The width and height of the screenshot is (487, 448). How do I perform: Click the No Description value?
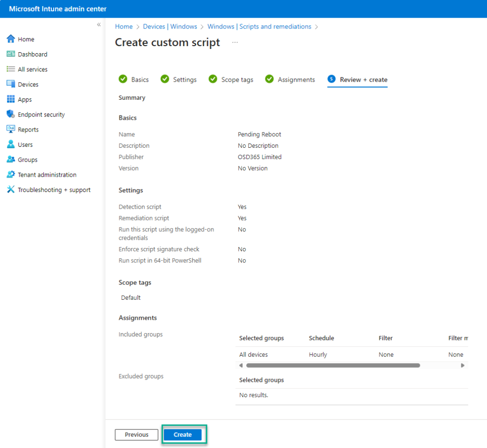(x=258, y=146)
